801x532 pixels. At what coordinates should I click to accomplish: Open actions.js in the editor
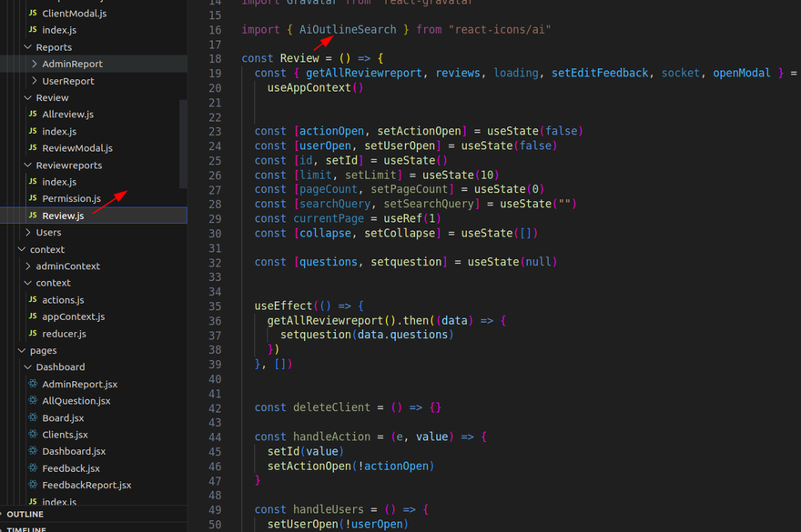[x=63, y=300]
